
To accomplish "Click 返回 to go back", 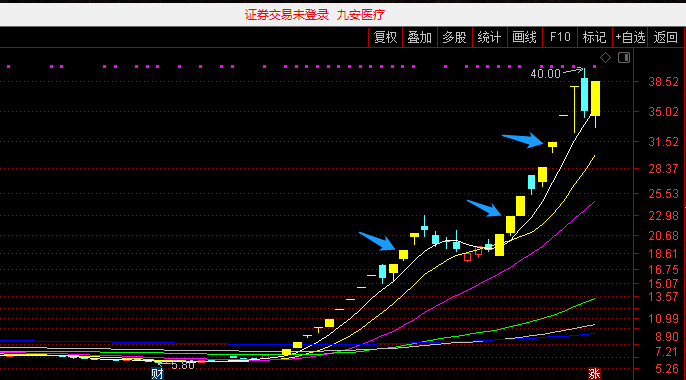I will [665, 38].
